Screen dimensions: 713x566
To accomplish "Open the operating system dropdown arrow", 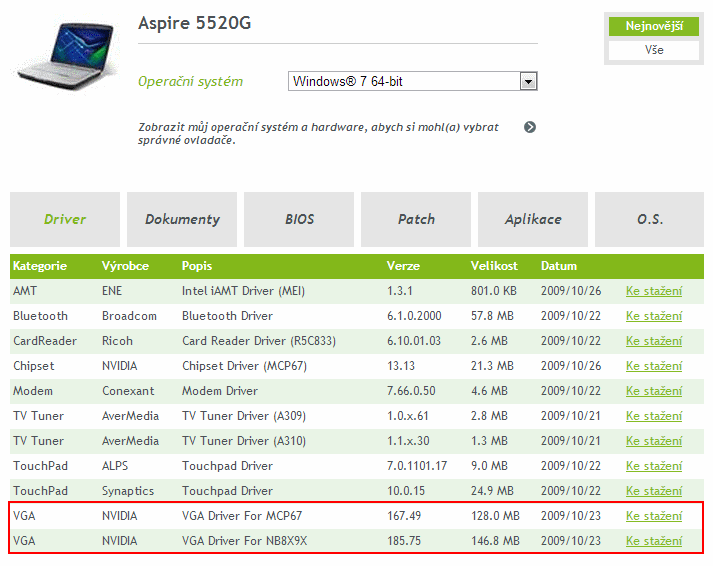I will [x=528, y=82].
